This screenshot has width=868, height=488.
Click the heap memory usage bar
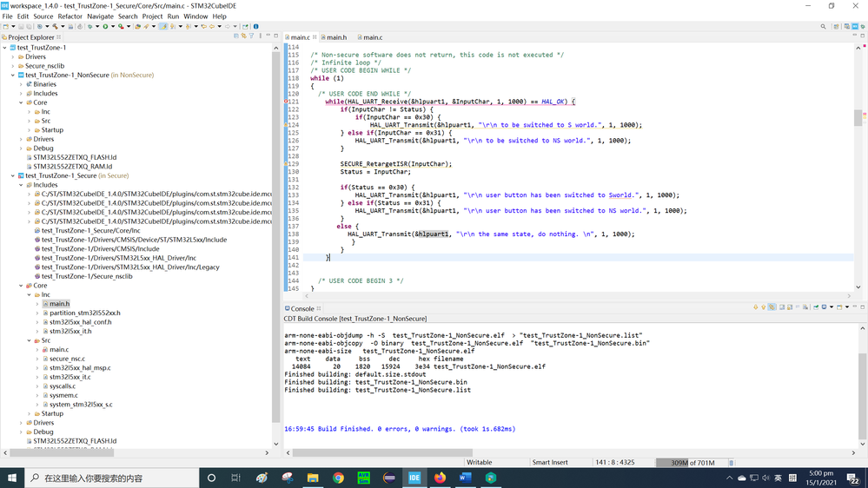coord(690,463)
